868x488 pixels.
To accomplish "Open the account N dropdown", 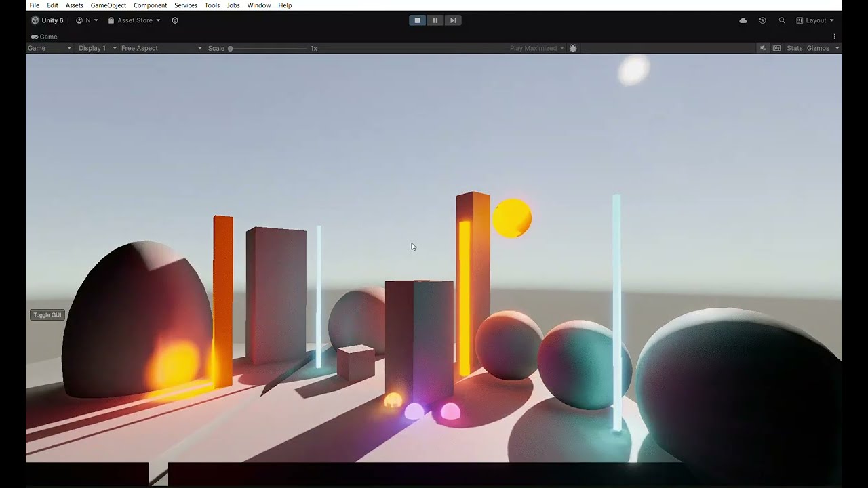I will [87, 20].
